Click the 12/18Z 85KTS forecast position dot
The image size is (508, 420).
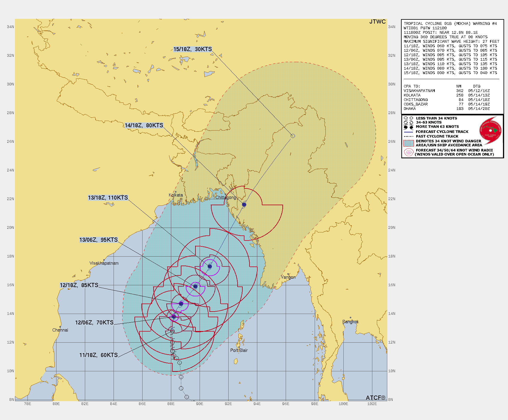tap(181, 304)
